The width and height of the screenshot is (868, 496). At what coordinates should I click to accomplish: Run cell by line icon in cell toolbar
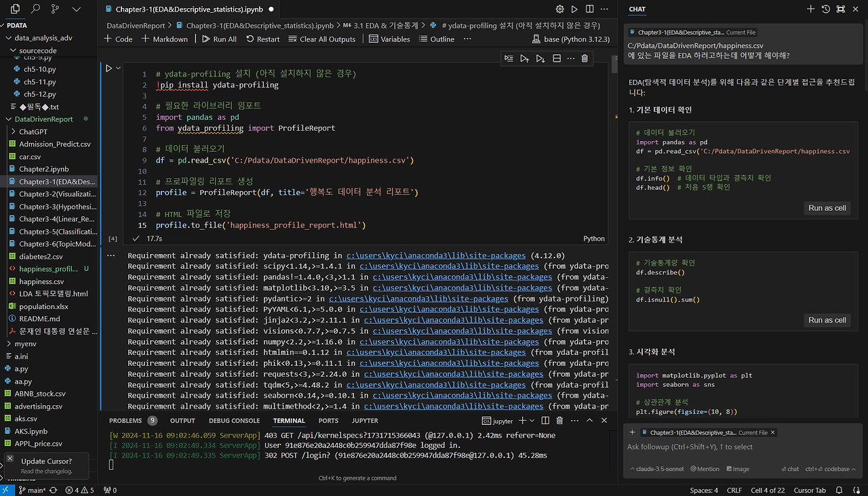click(509, 59)
